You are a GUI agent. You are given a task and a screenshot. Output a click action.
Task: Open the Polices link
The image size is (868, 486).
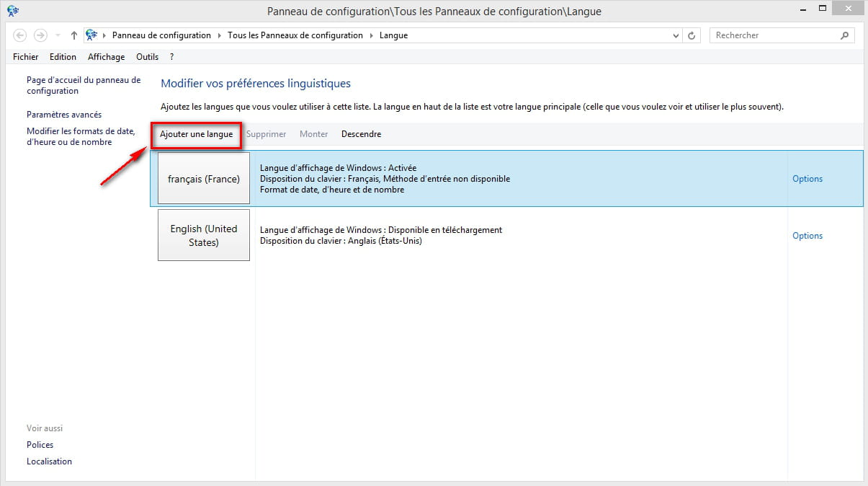click(40, 445)
